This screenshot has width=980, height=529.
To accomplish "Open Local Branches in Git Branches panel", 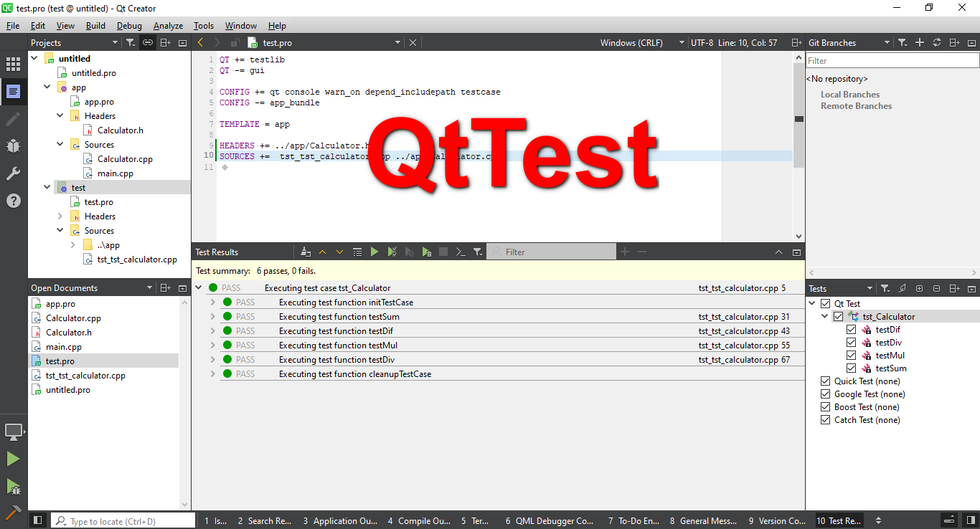I will coord(849,94).
